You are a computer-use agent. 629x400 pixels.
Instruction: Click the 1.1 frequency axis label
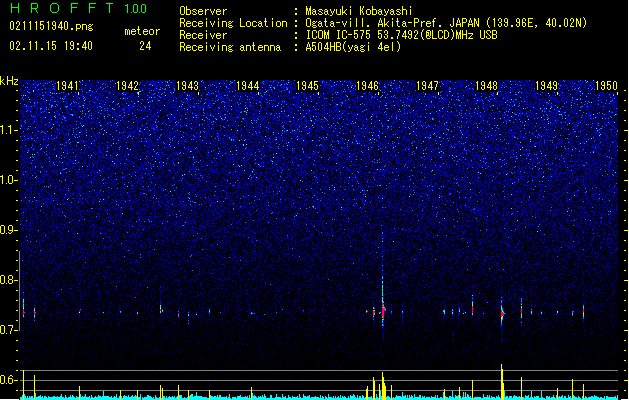pos(9,130)
